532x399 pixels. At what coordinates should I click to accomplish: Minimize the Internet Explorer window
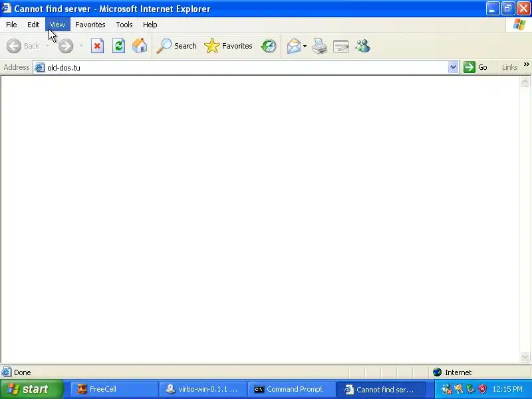[492, 9]
